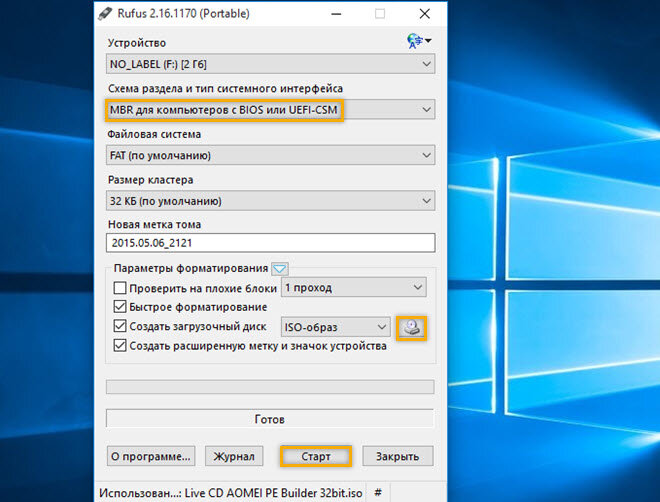Toggle 'Создать расширенную метку и значок устройства'
The height and width of the screenshot is (502, 660).
(x=120, y=345)
